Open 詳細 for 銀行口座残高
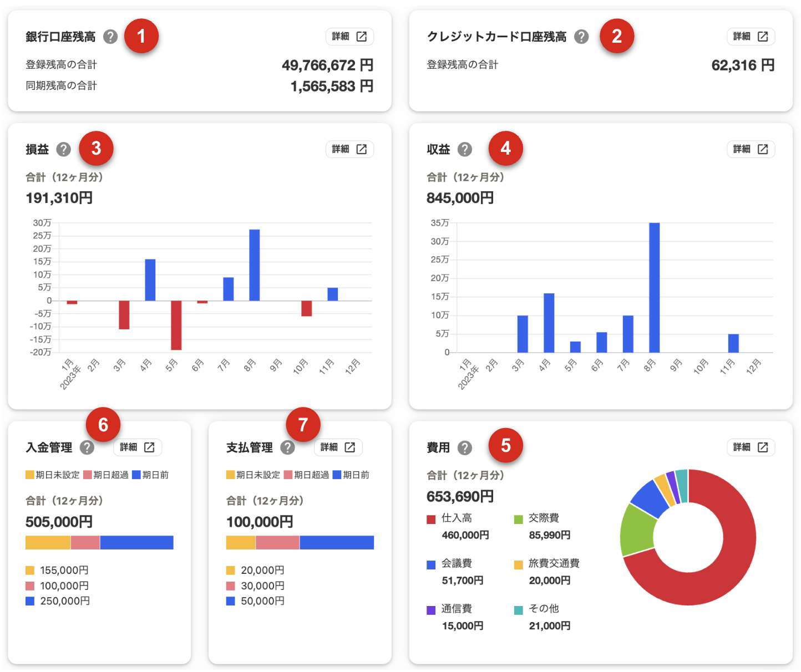 pyautogui.click(x=349, y=37)
